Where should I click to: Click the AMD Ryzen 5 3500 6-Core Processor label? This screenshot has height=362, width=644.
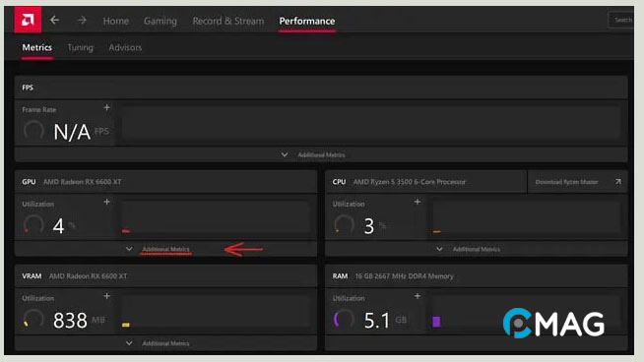(410, 182)
